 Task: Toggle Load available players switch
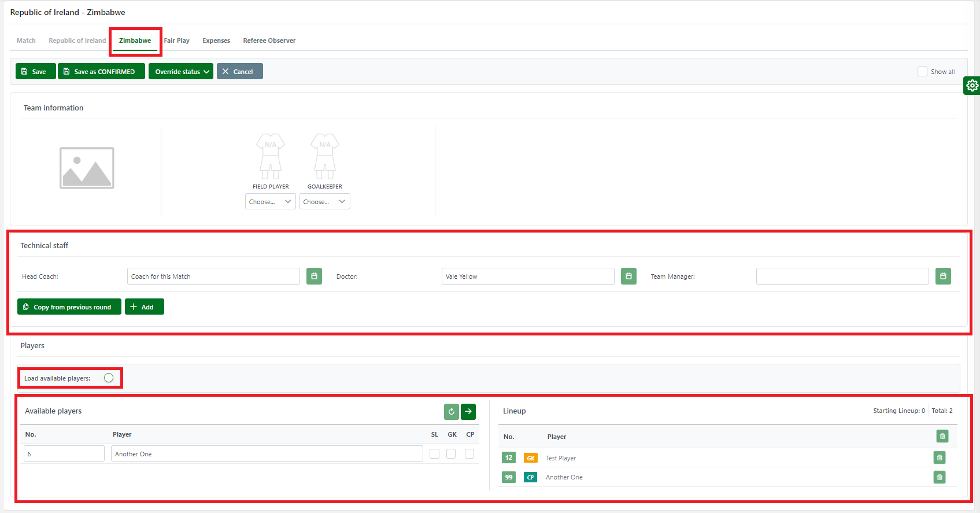(109, 378)
